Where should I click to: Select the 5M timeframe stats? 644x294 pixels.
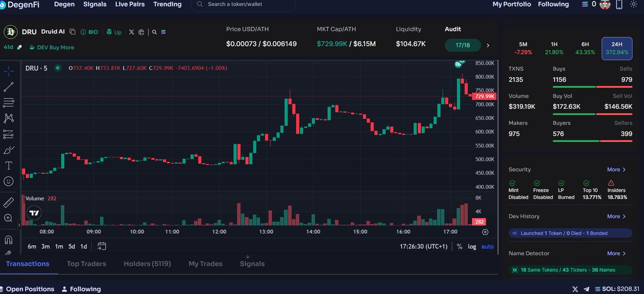(x=523, y=48)
